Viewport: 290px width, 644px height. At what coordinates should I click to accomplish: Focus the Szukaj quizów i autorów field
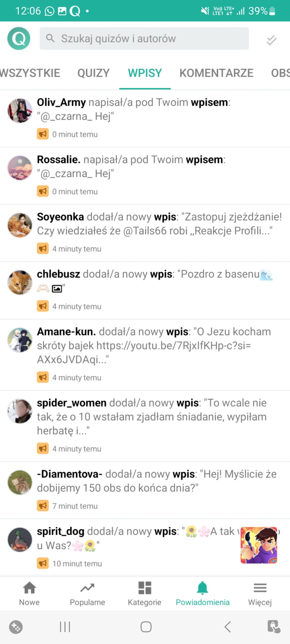click(x=144, y=39)
